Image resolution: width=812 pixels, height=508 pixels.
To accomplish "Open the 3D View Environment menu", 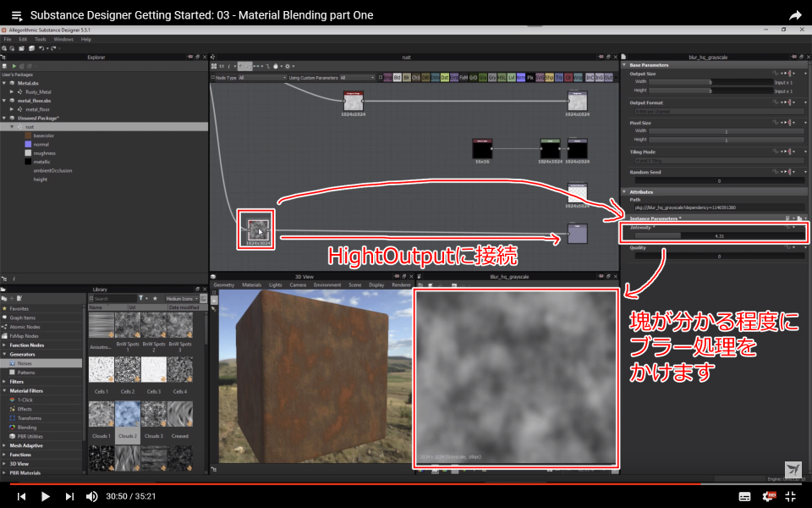I will 327,285.
